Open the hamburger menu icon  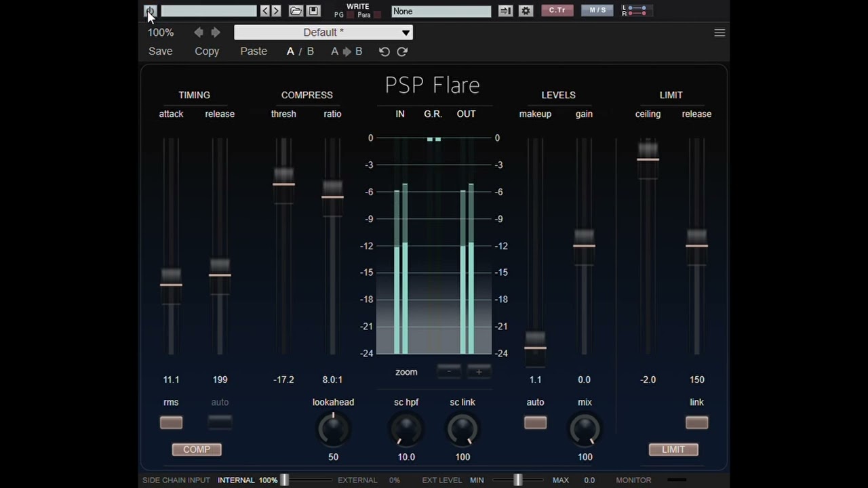pos(719,33)
